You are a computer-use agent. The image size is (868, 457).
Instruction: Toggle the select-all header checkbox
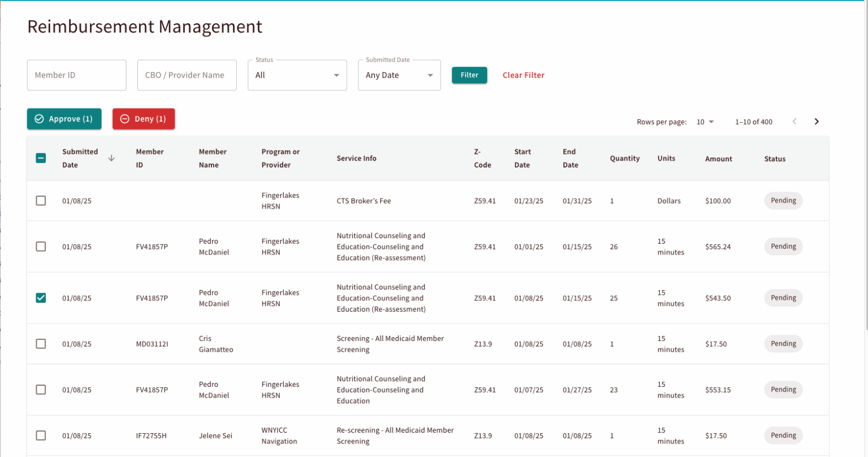[x=41, y=158]
